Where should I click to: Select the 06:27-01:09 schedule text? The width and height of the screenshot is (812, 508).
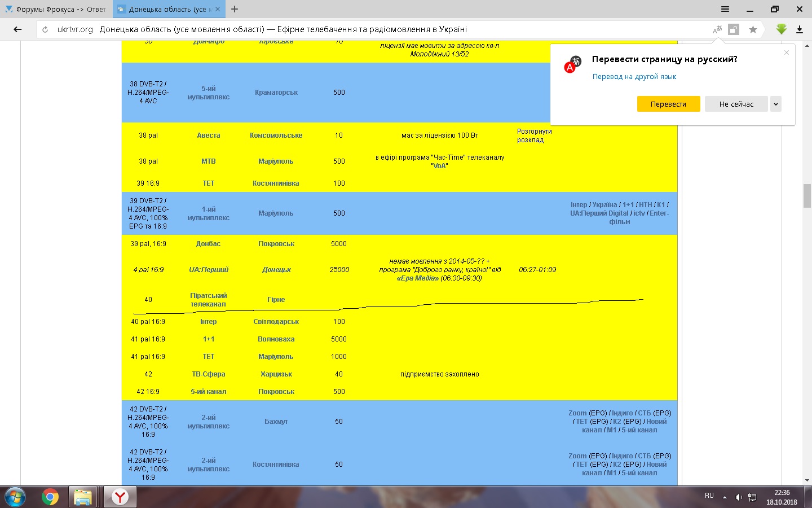(537, 270)
